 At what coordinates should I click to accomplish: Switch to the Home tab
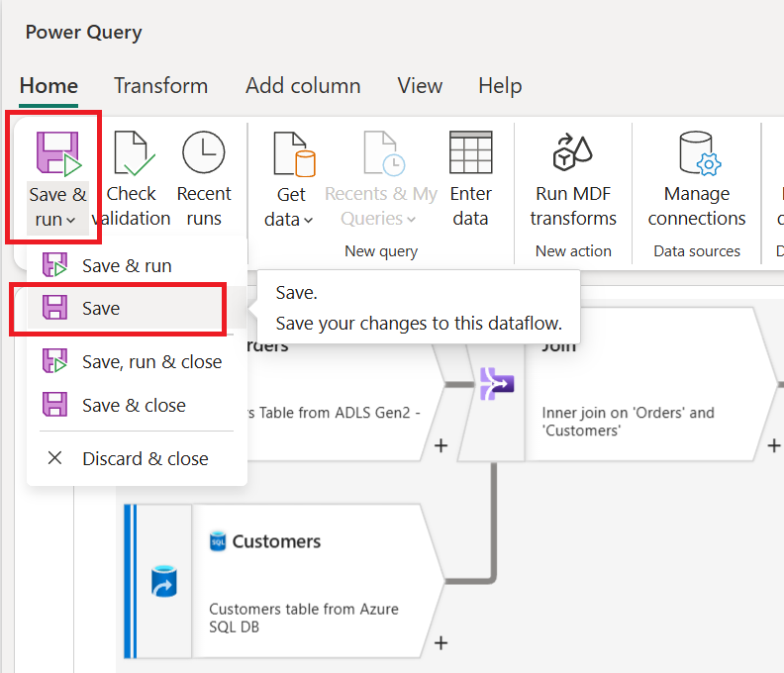(x=49, y=86)
